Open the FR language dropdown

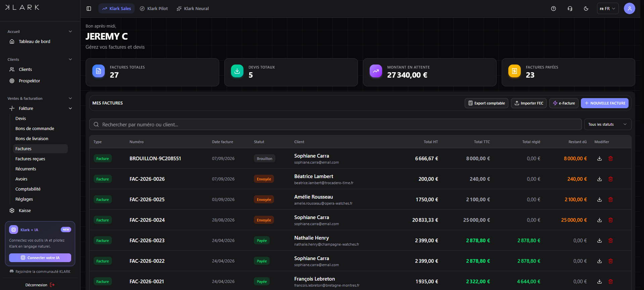tap(608, 9)
